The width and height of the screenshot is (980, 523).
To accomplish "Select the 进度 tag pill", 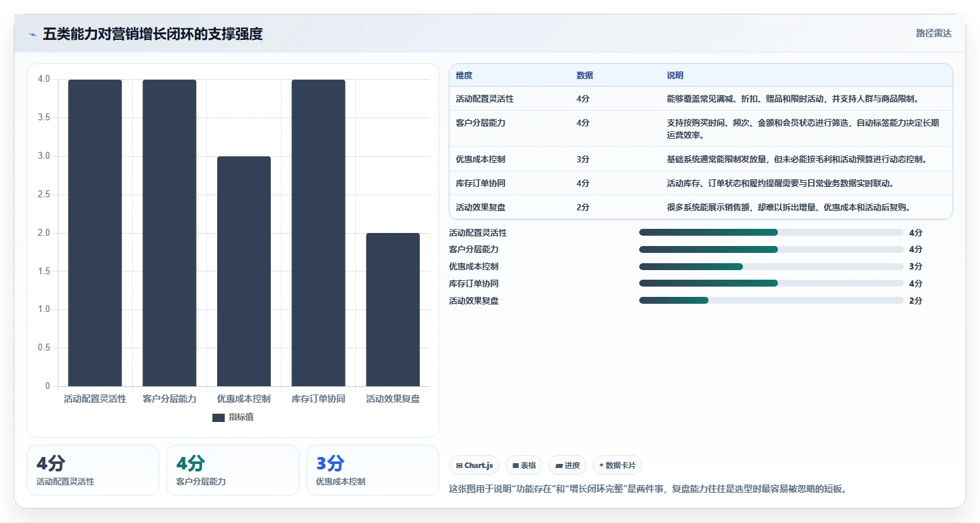I will (568, 465).
